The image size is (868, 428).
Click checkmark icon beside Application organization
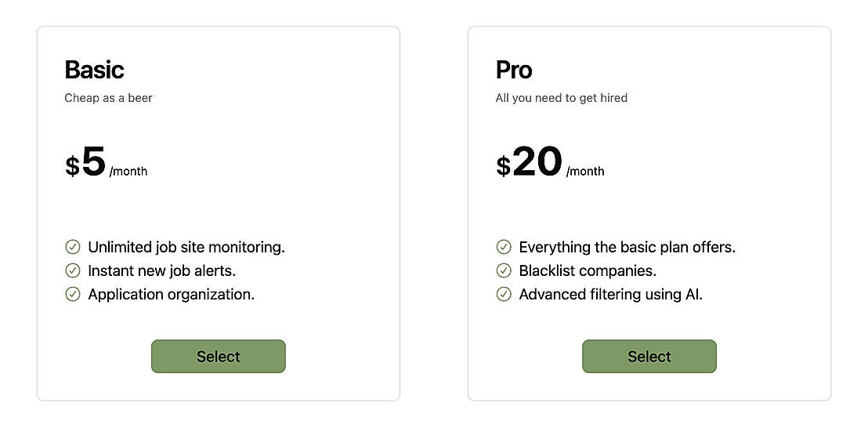click(x=73, y=294)
